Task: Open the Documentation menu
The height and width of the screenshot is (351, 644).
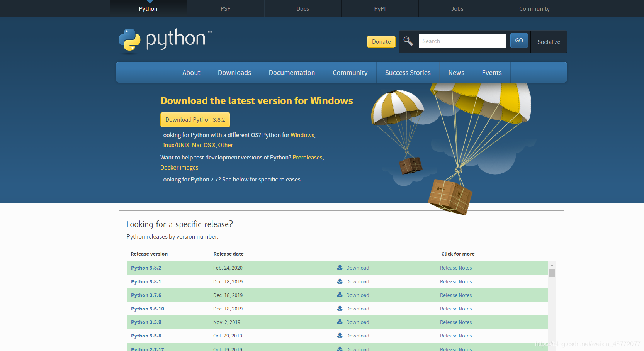Action: [x=292, y=73]
